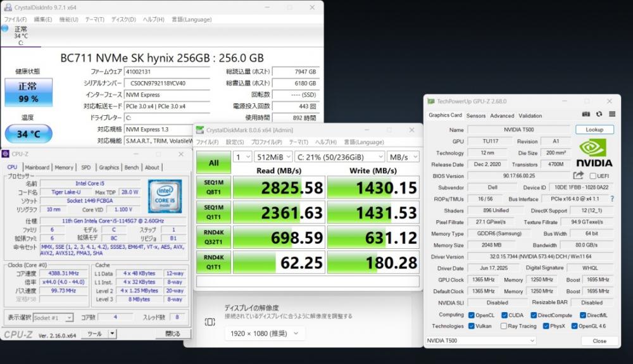Click the blue health status 正常 99% box
The height and width of the screenshot is (364, 633).
click(28, 92)
